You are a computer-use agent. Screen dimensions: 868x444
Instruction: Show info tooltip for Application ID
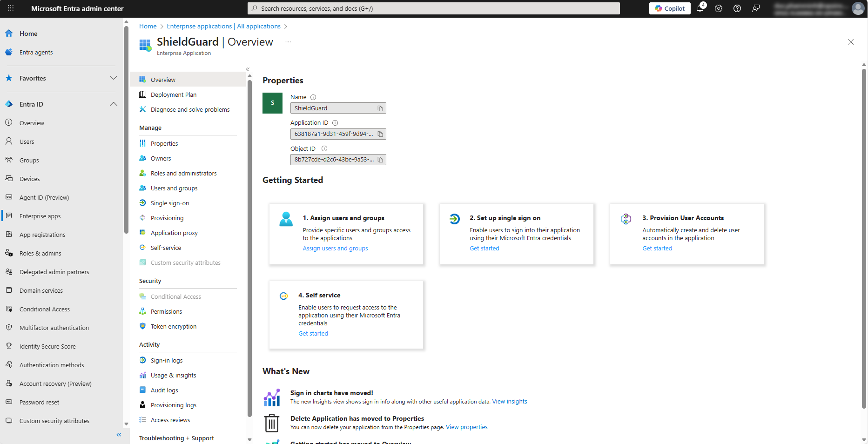[x=335, y=123]
